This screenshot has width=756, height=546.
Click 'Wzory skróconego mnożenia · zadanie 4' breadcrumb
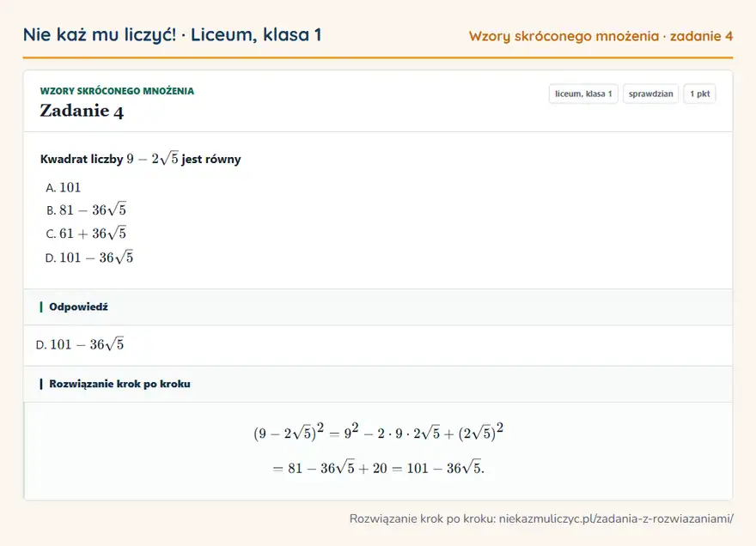tap(601, 36)
